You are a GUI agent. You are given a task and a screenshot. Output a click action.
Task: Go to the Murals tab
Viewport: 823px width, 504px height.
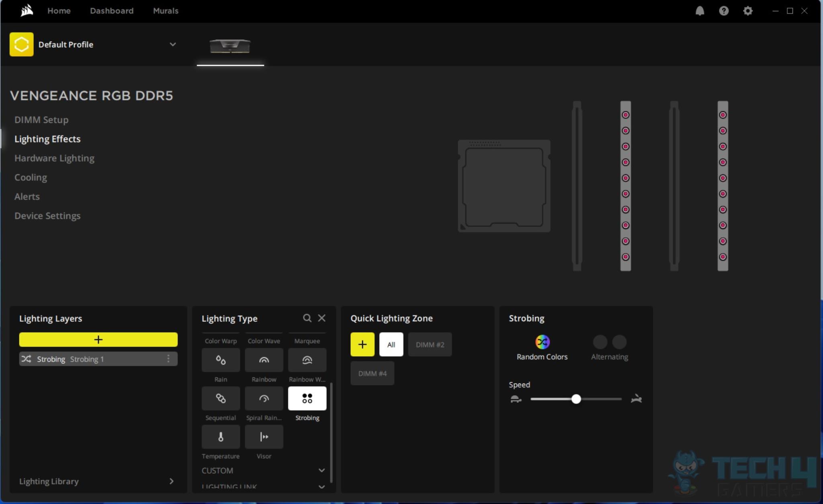(x=166, y=11)
